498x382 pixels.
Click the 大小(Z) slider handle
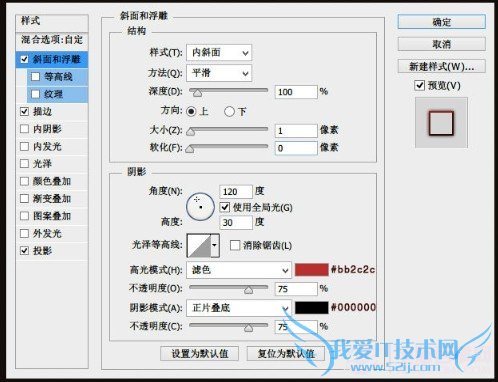pyautogui.click(x=190, y=132)
